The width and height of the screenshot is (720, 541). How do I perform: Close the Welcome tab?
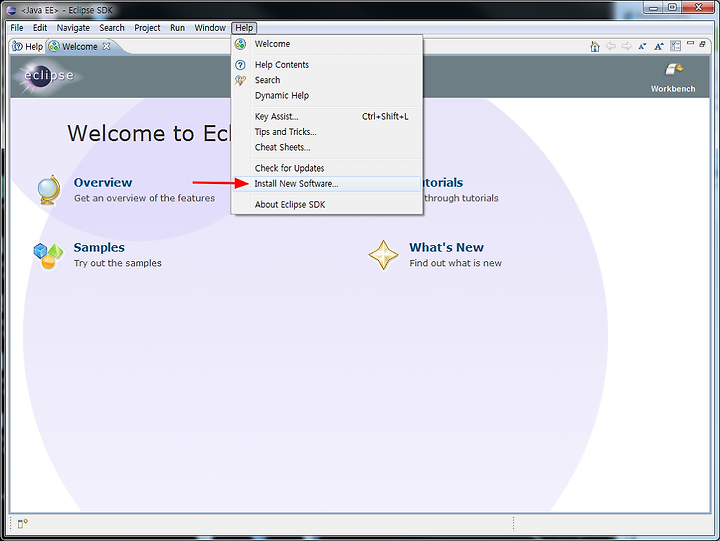pyautogui.click(x=106, y=46)
